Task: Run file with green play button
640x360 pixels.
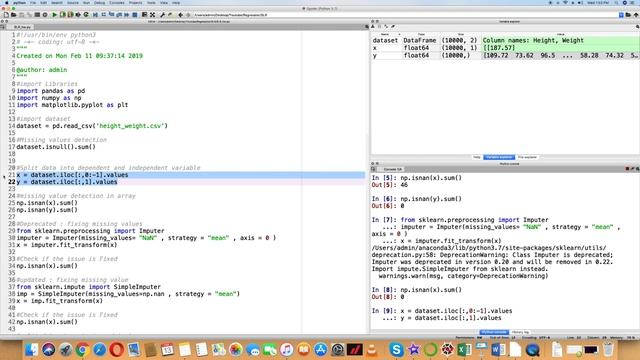Action: [x=54, y=15]
